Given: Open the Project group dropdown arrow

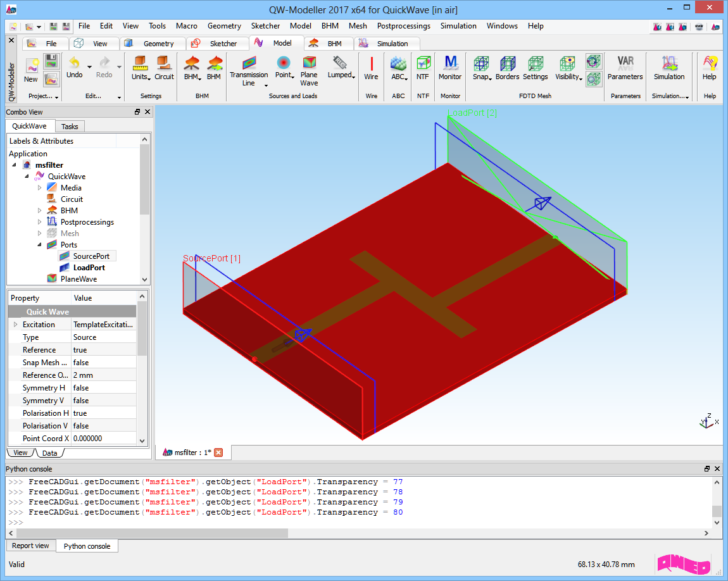Looking at the screenshot, I should (x=56, y=97).
